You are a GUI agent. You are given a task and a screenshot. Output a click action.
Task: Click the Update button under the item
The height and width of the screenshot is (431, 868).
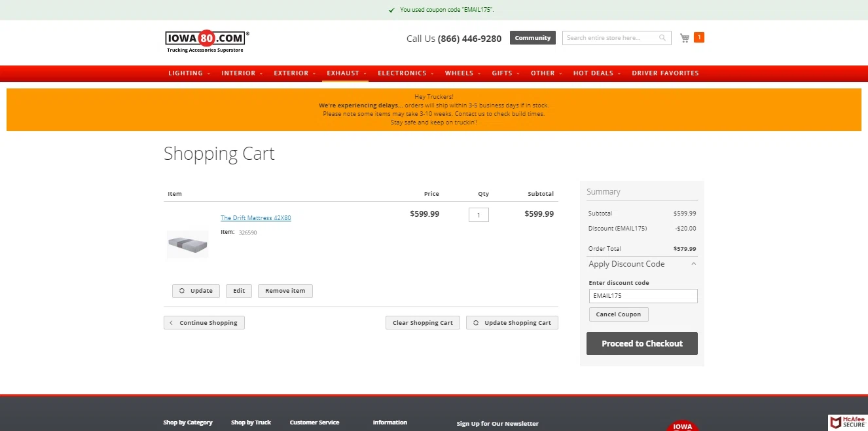click(x=196, y=291)
